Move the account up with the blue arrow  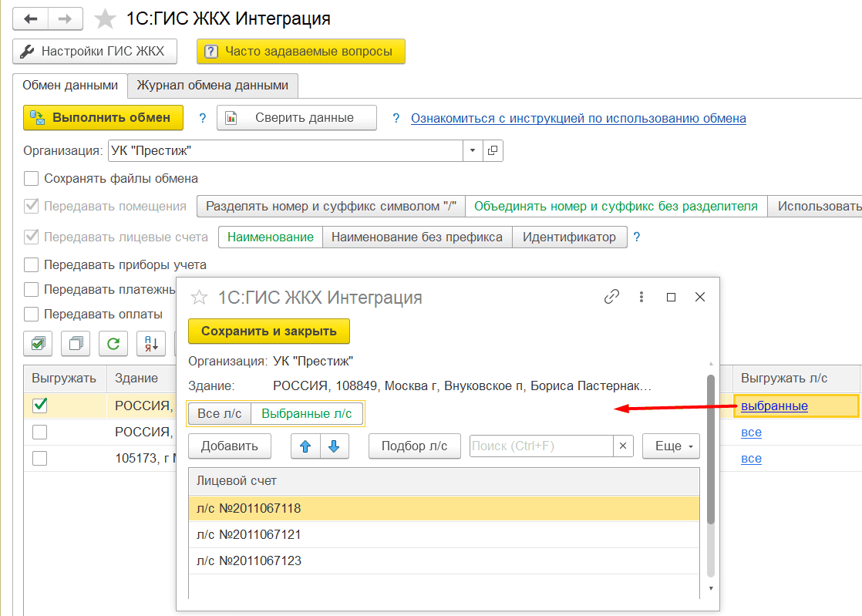click(x=305, y=446)
